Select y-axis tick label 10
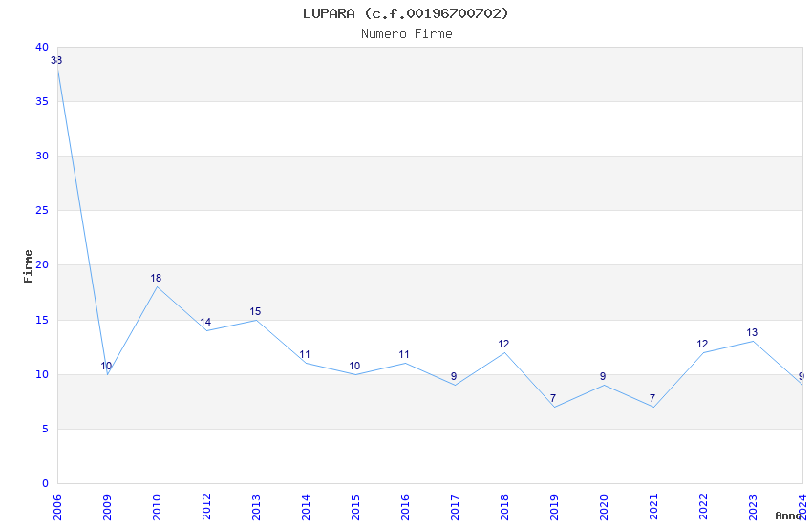The width and height of the screenshot is (812, 525). [x=42, y=374]
